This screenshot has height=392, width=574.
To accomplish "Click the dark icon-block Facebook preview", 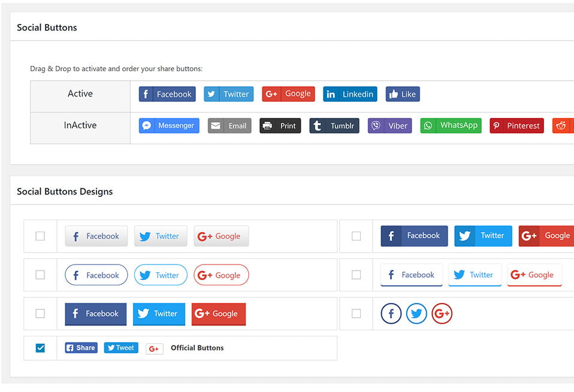I will click(x=414, y=236).
